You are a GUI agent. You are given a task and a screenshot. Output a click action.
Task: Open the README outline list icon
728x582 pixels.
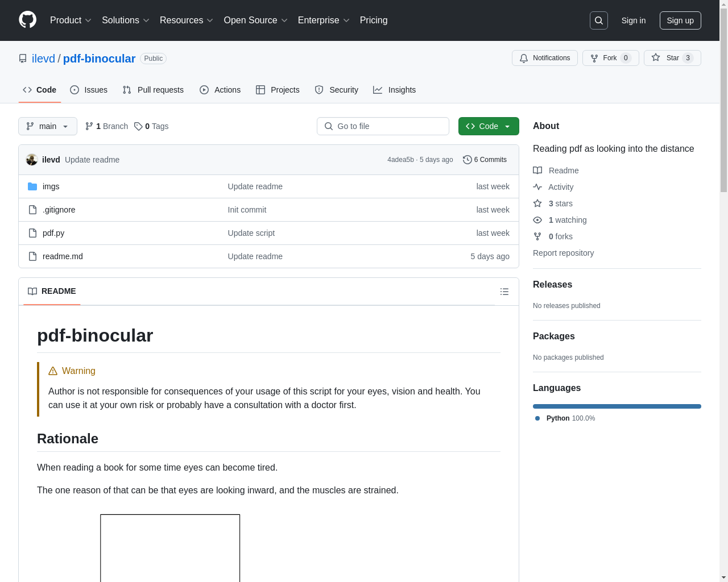point(504,292)
